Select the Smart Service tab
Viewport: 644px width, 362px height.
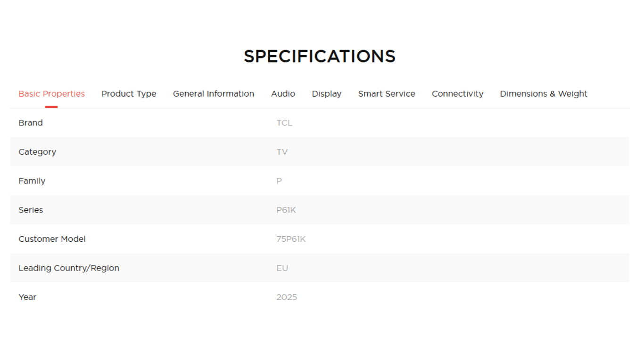point(387,94)
